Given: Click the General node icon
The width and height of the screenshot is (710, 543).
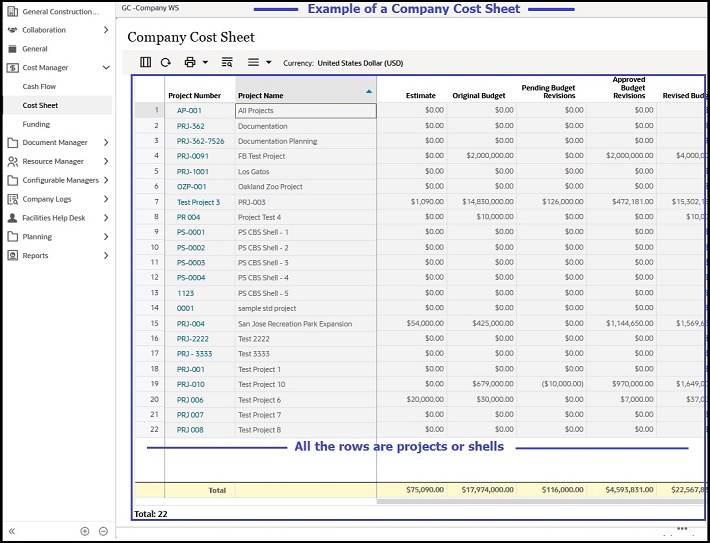Looking at the screenshot, I should (13, 48).
